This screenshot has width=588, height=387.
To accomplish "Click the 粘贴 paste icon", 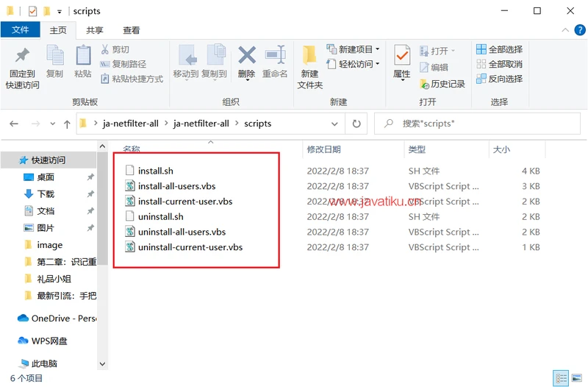I will tap(83, 57).
